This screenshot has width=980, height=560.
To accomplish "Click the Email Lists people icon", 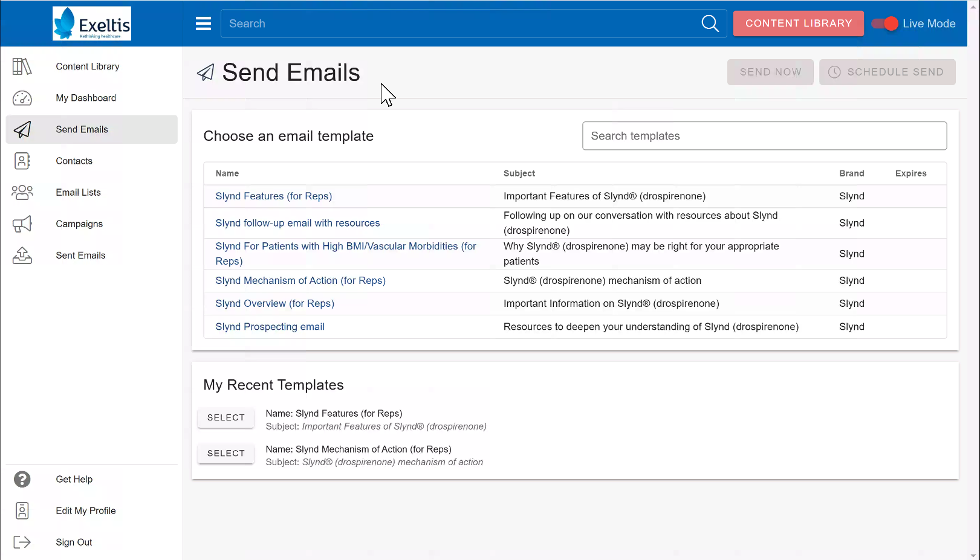I will (22, 192).
